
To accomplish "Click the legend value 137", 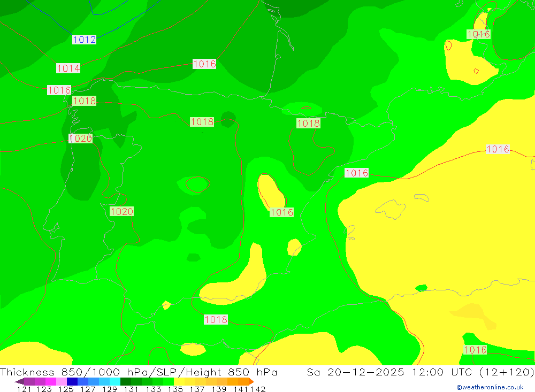I will click(197, 389).
